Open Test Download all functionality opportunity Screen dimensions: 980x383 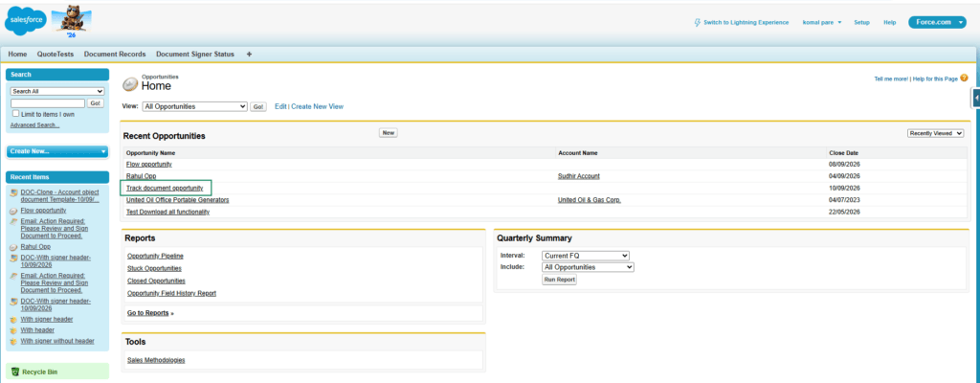[x=167, y=213]
